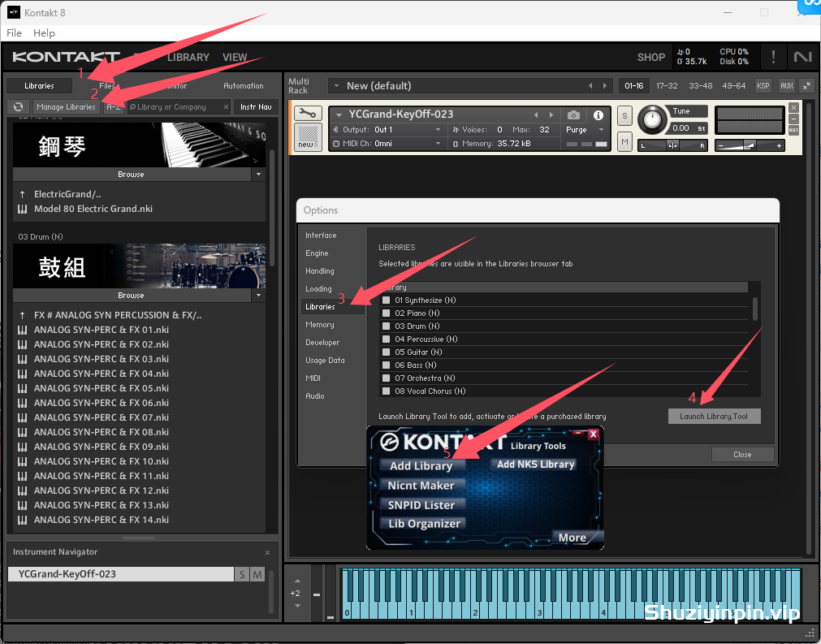The width and height of the screenshot is (821, 644).
Task: Open the instrument name dropdown arrow
Action: (339, 115)
